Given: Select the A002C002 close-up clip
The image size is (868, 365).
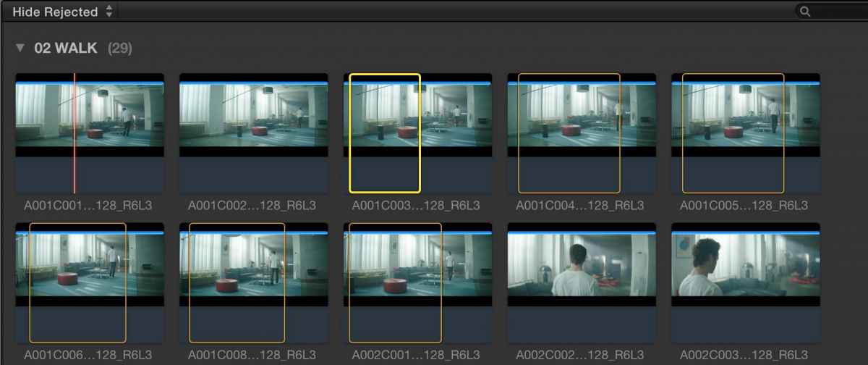Looking at the screenshot, I should (582, 282).
